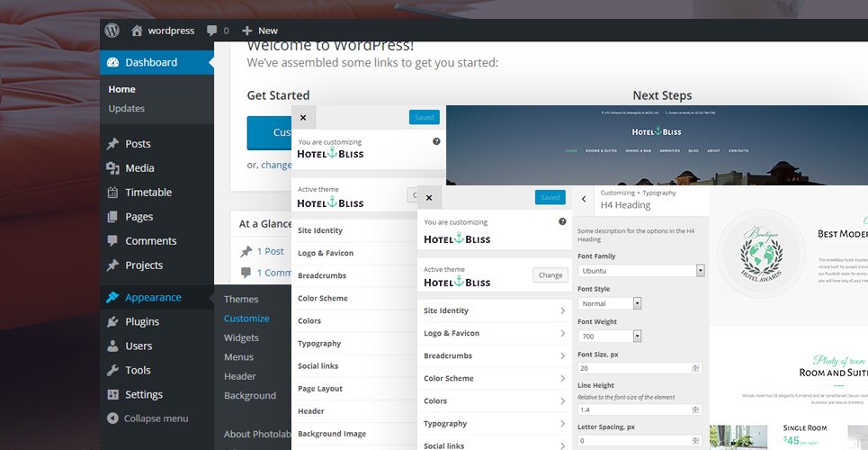Close the front customizer panel
Screen dimensions: 868x450
[x=429, y=198]
